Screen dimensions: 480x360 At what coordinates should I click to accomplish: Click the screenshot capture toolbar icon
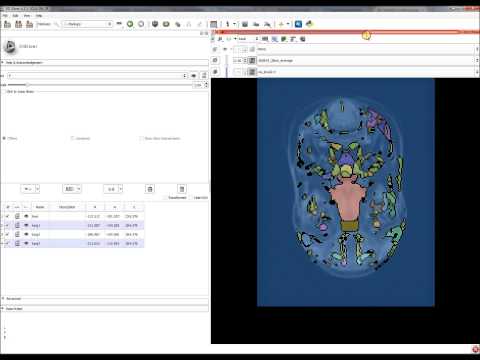tap(245, 24)
